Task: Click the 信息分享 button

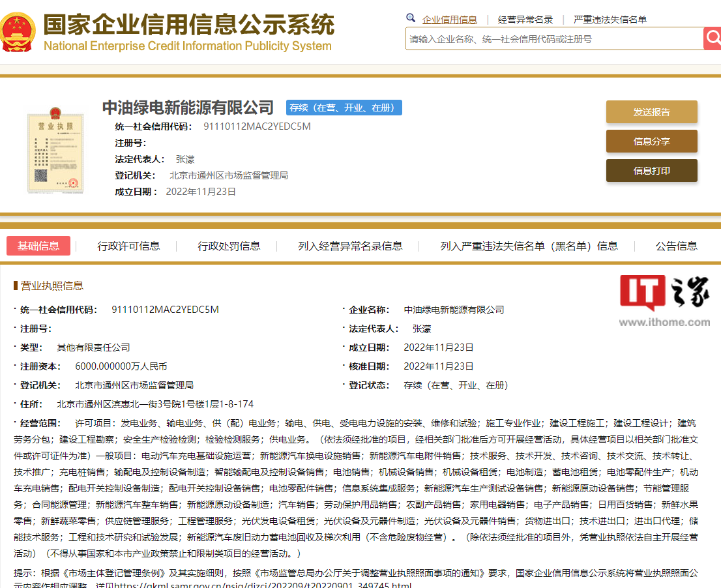Action: pyautogui.click(x=651, y=141)
